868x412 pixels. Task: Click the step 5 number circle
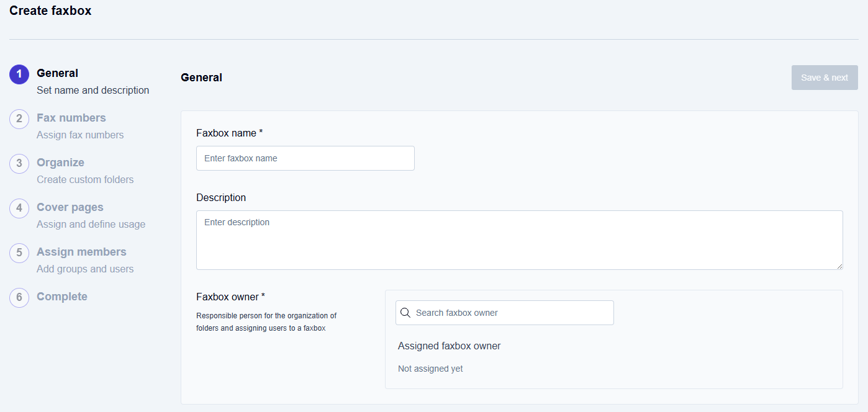point(19,253)
